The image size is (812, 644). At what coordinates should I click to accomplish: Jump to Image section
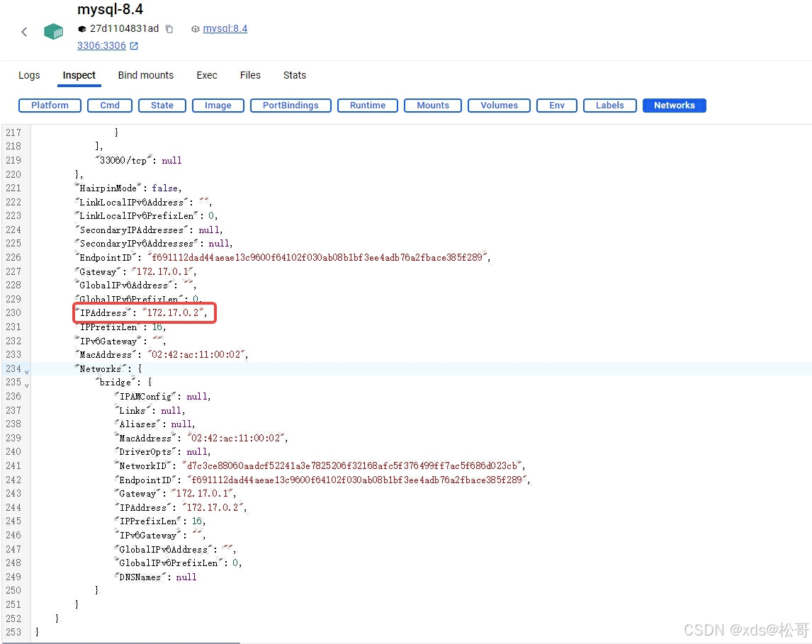(218, 105)
